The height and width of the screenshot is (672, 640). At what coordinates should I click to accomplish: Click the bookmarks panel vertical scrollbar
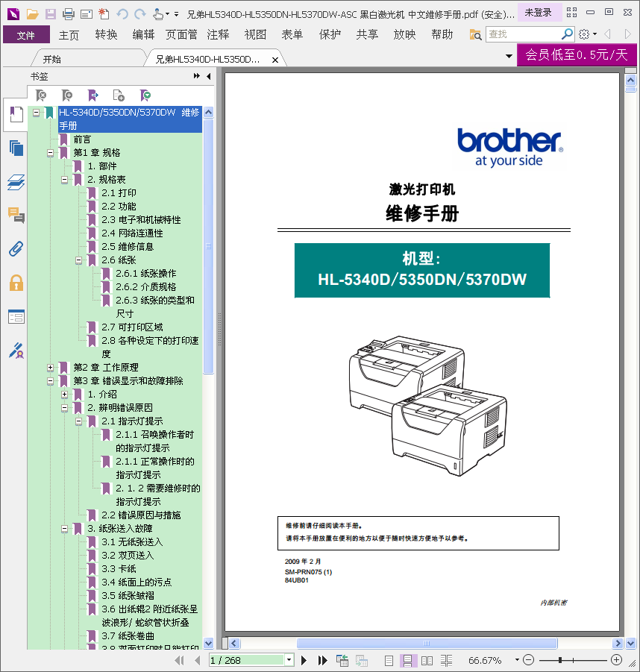[x=208, y=246]
